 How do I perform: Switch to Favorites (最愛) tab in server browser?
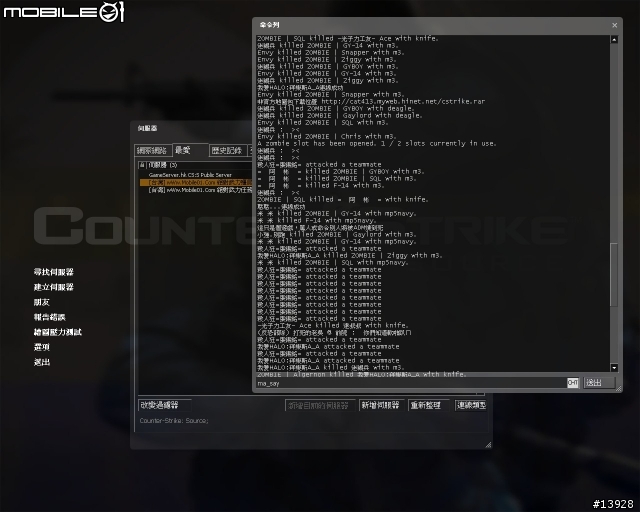tap(190, 150)
